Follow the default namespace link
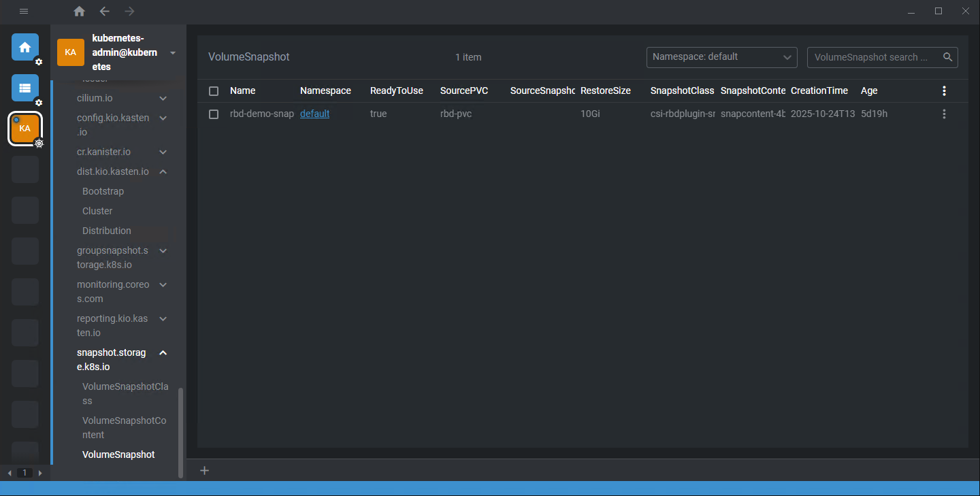The width and height of the screenshot is (980, 496). coord(314,114)
